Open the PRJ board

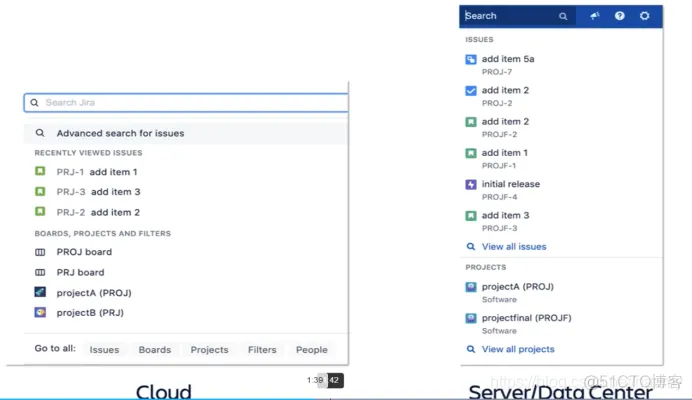[x=80, y=272]
